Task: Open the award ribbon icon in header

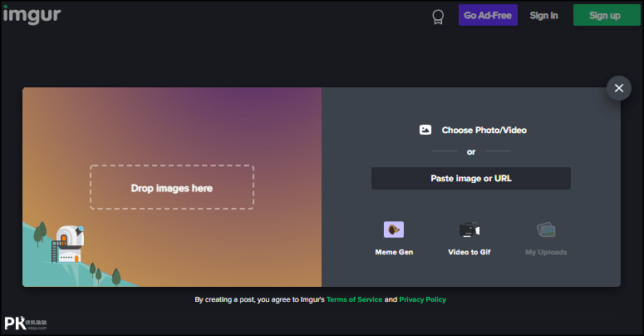Action: pyautogui.click(x=438, y=17)
